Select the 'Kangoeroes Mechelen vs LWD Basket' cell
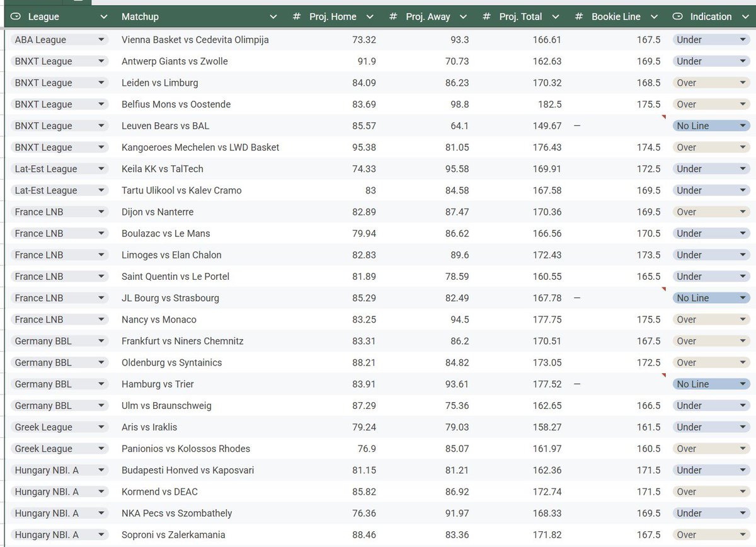756x547 pixels. (x=200, y=147)
